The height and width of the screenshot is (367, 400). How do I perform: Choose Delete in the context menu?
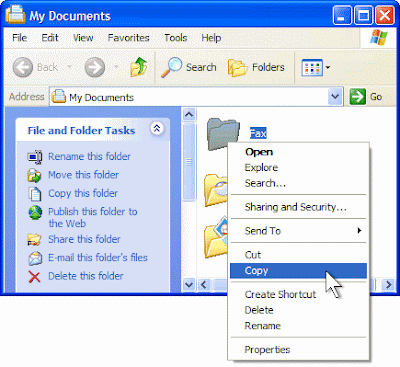(x=299, y=310)
